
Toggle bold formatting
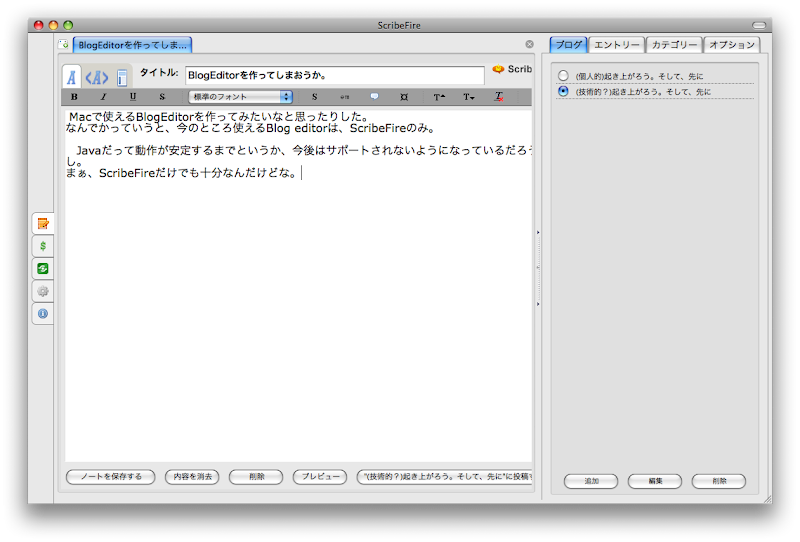click(74, 96)
